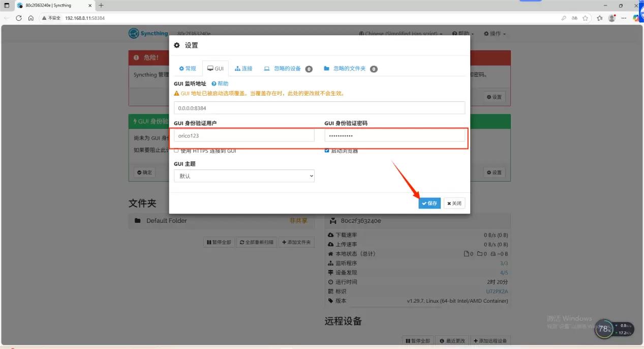Image resolution: width=644 pixels, height=349 pixels.
Task: Click the Syncthing logo
Action: [x=148, y=34]
